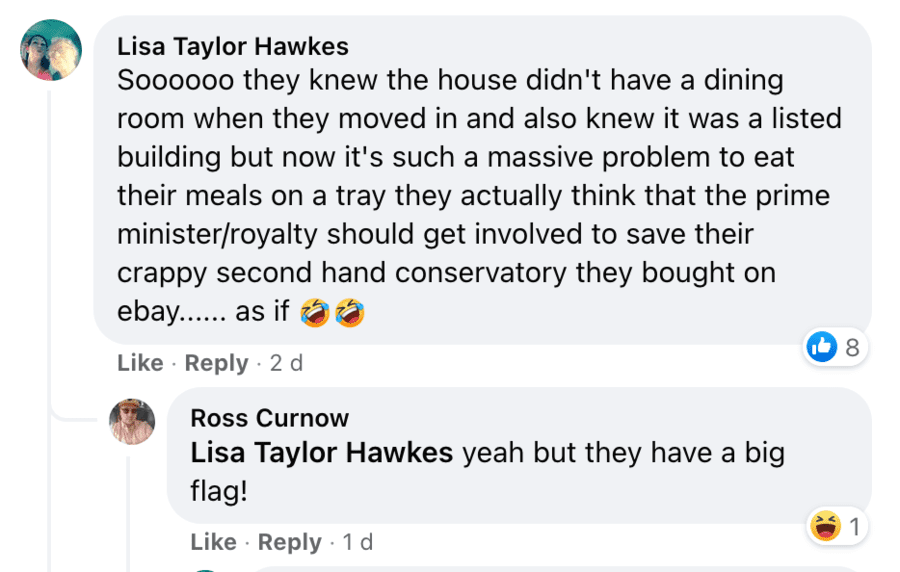Open the Lisa Taylor Hawkes author name link

[x=233, y=46]
